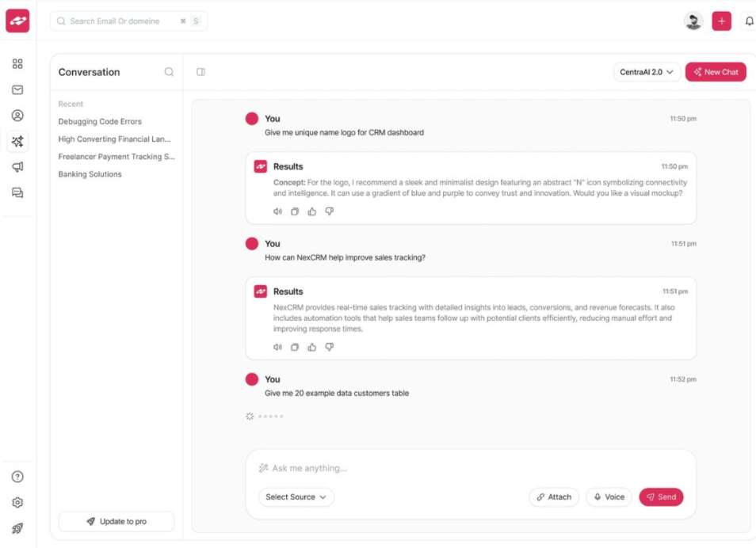Screen dimensions: 756x548
Task: Play audio for the NexCRM sales tracking result
Action: (277, 347)
